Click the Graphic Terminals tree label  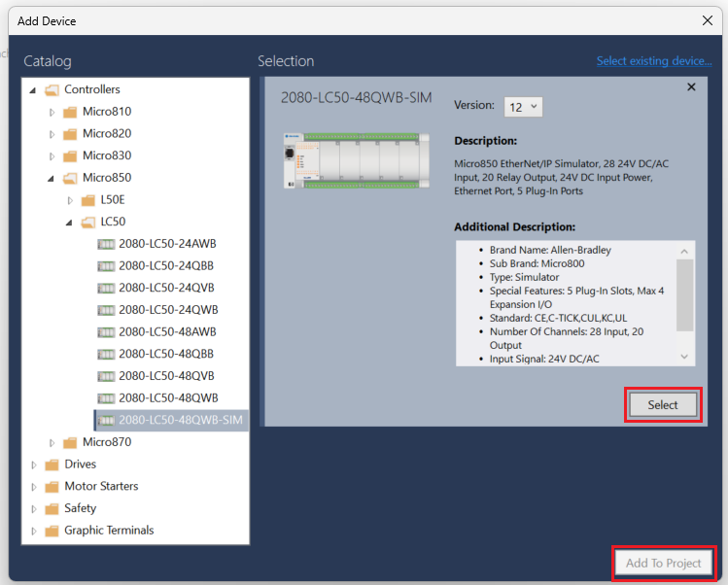coord(109,531)
